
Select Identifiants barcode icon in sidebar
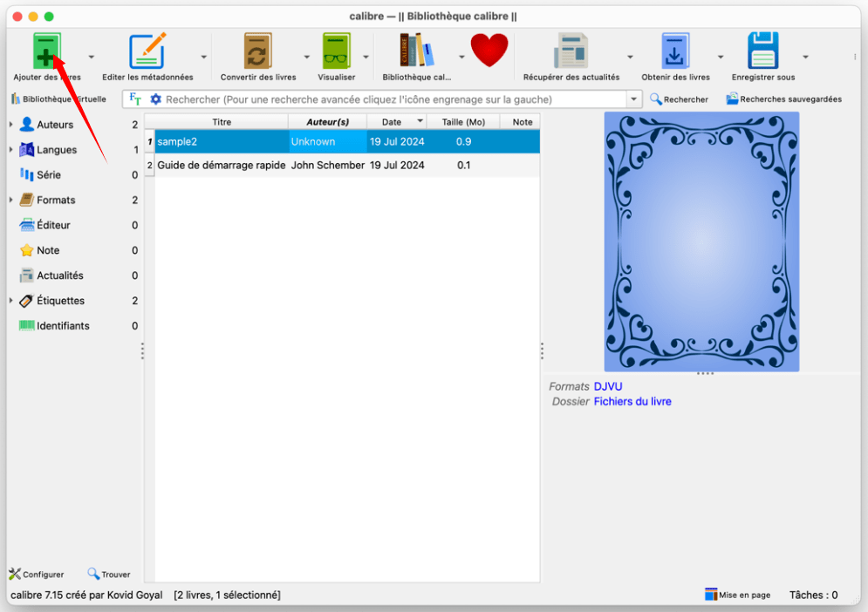click(26, 325)
